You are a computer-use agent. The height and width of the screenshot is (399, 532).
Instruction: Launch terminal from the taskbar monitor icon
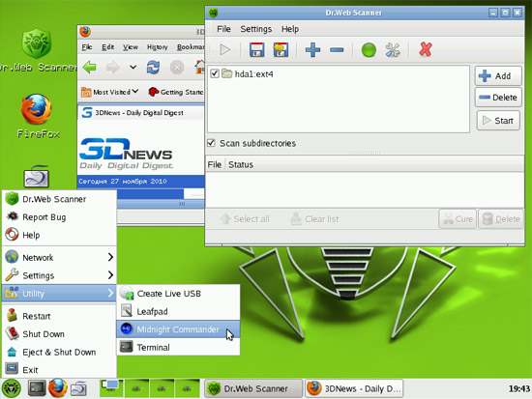tap(37, 388)
